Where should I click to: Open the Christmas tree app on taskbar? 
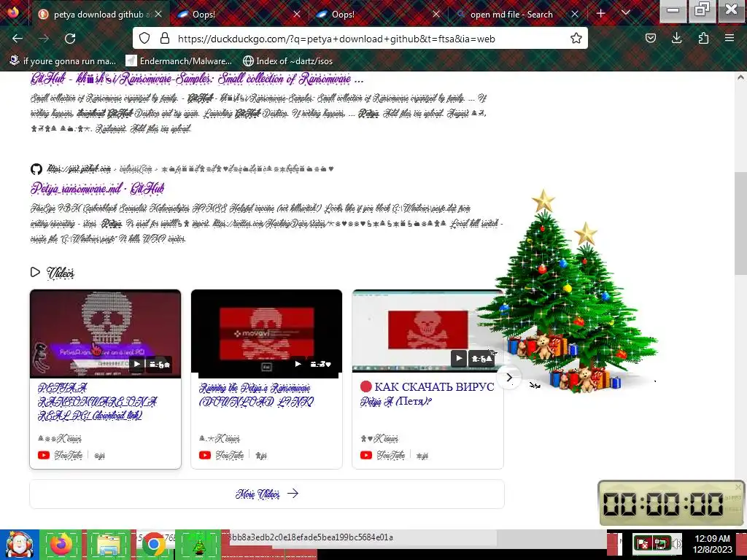(x=198, y=545)
